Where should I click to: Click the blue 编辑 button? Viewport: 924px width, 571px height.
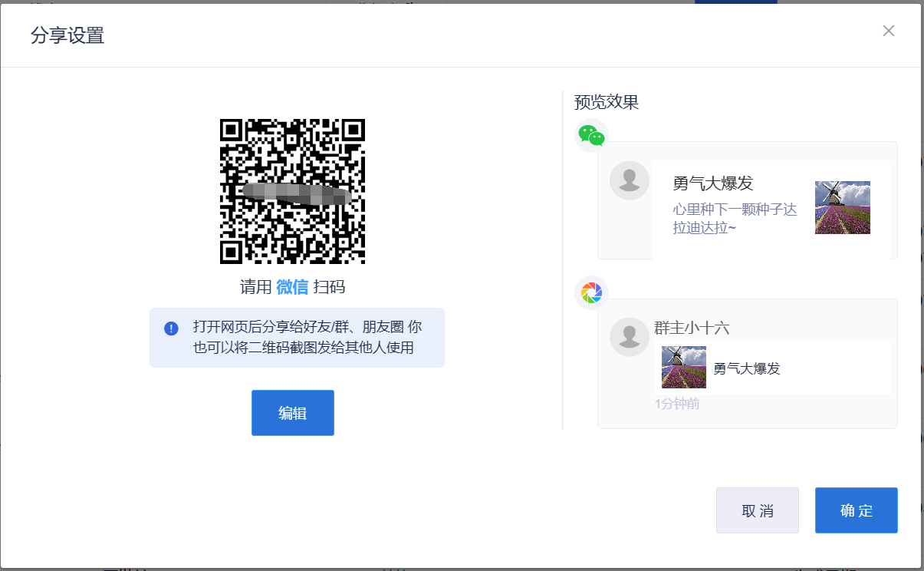click(x=293, y=413)
